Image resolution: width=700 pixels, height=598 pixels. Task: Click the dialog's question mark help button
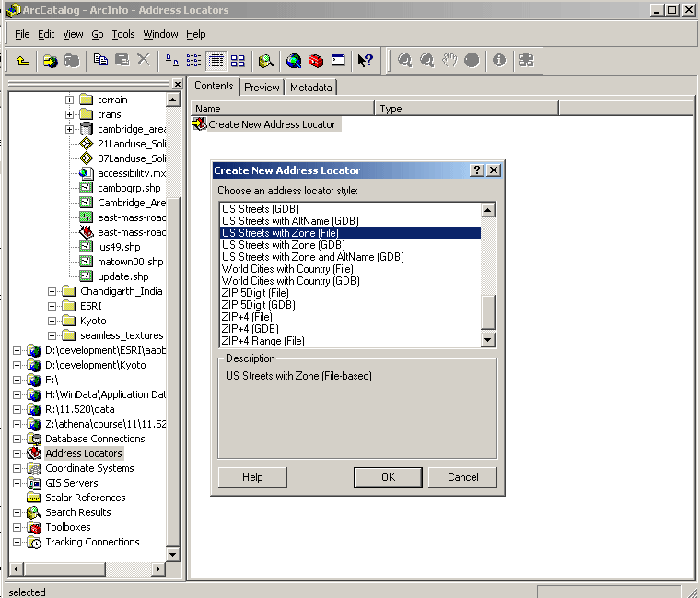[477, 170]
